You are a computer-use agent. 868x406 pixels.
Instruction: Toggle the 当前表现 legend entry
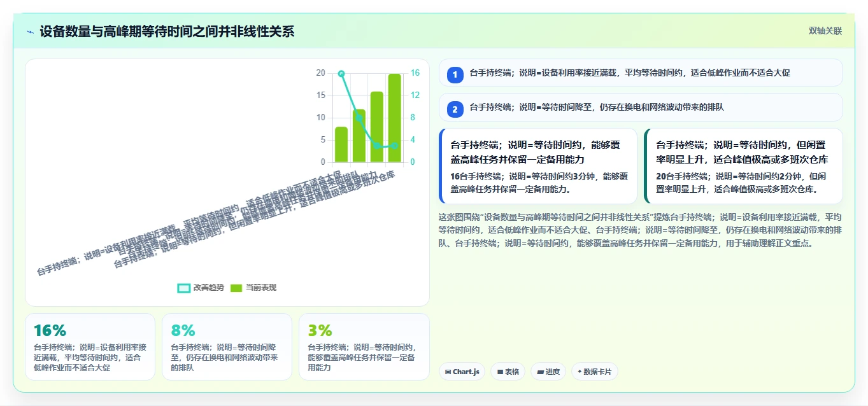pos(253,288)
